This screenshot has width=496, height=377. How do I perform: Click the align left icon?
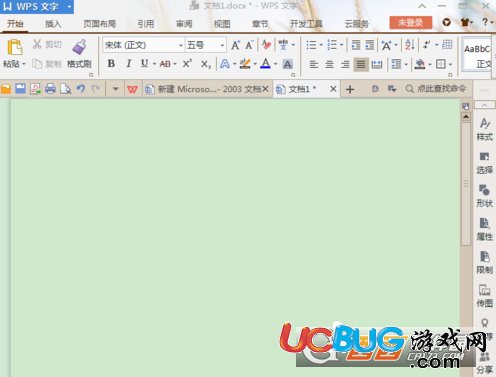point(314,64)
